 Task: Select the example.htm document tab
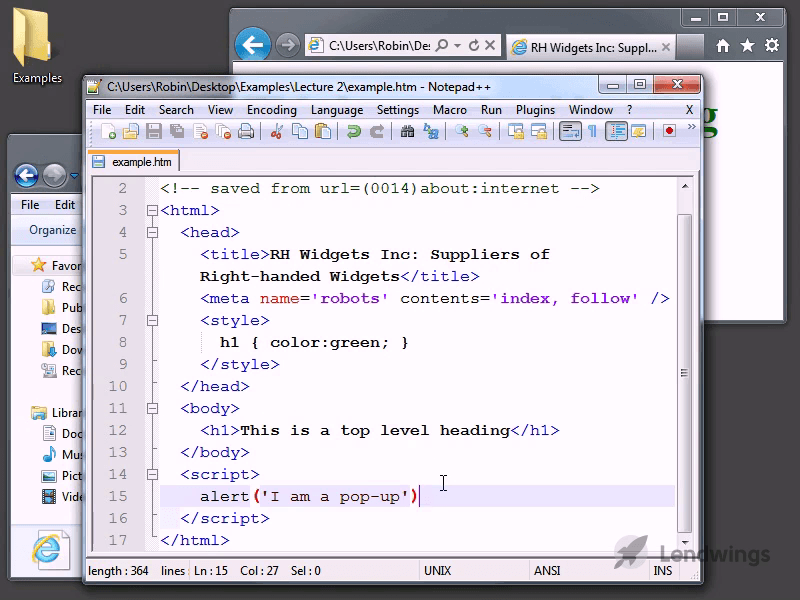[134, 162]
